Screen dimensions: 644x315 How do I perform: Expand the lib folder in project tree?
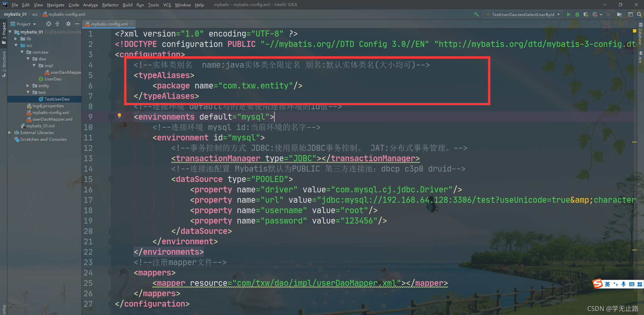[16, 39]
